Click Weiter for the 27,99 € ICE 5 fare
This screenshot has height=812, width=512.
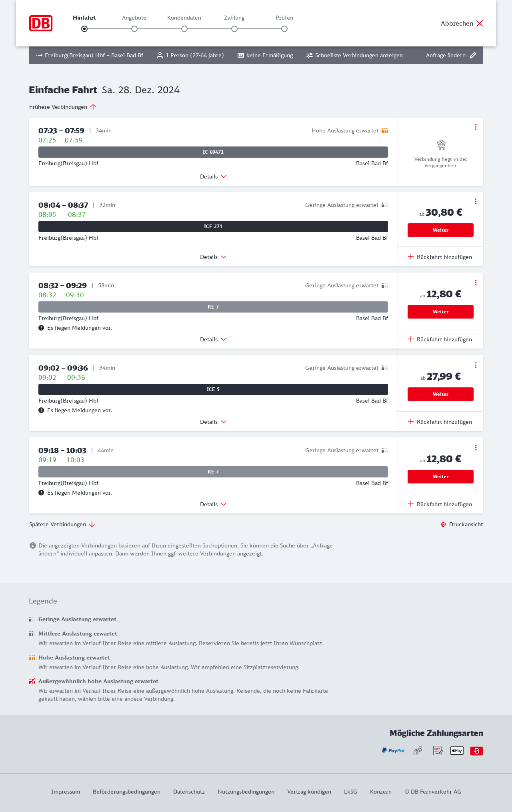pyautogui.click(x=440, y=394)
